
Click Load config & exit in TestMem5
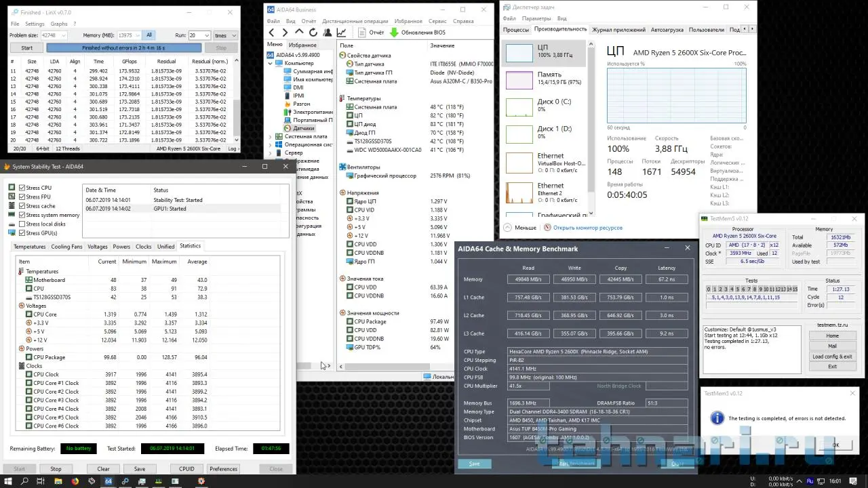832,357
